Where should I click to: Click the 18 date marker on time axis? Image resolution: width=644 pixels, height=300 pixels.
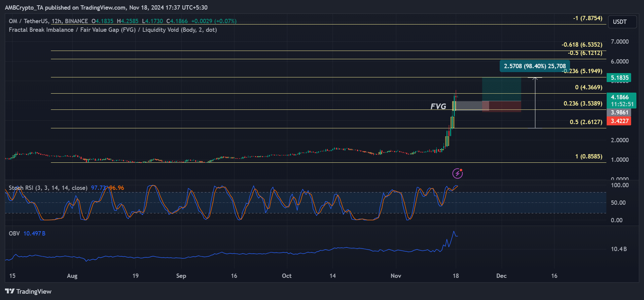(456, 276)
